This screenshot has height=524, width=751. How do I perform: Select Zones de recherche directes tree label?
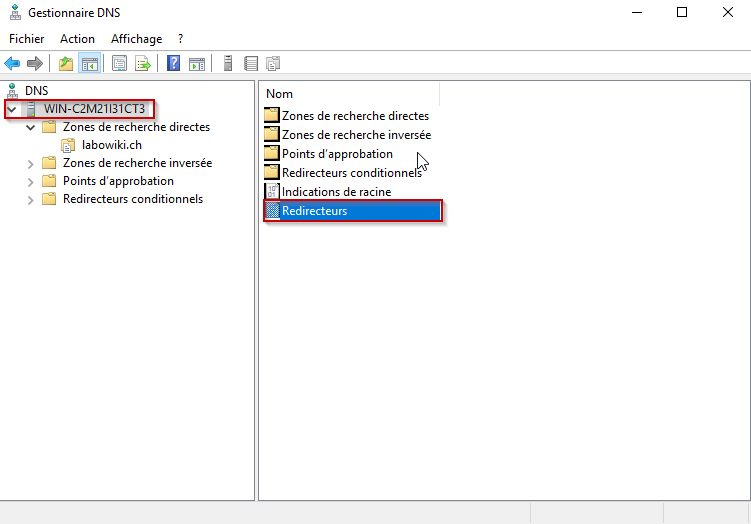137,127
